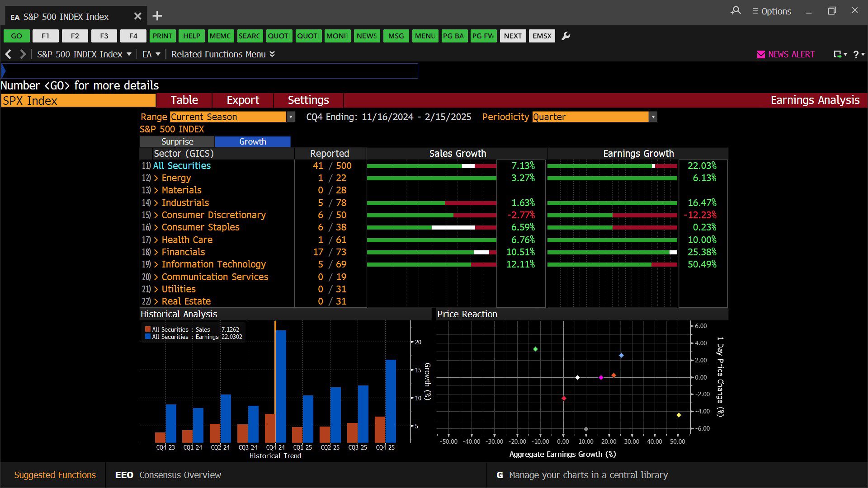Click the command line input field
Viewport: 868px width, 488px height.
210,71
